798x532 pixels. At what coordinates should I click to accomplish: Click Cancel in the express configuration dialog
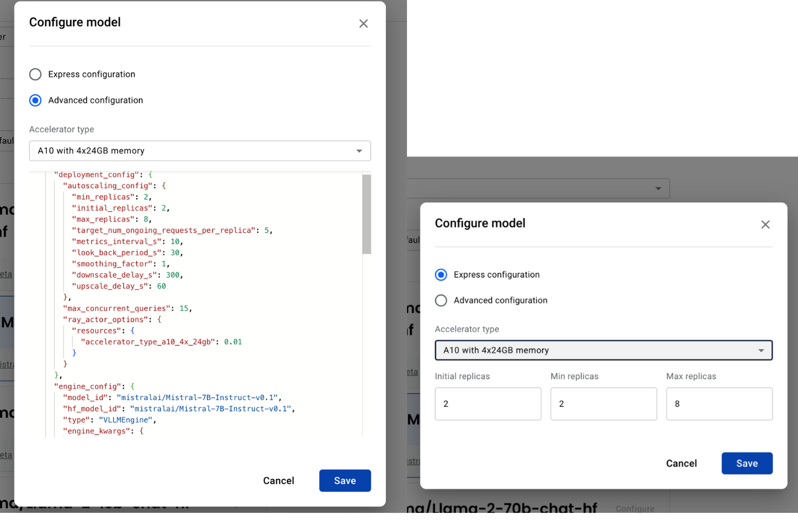[681, 463]
